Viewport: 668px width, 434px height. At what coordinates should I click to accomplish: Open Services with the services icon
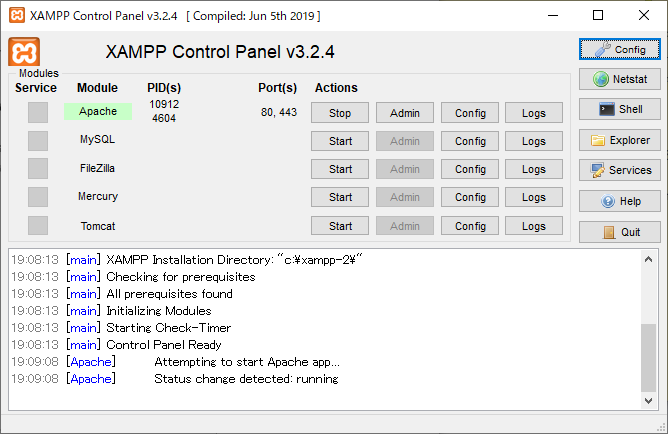pyautogui.click(x=619, y=171)
